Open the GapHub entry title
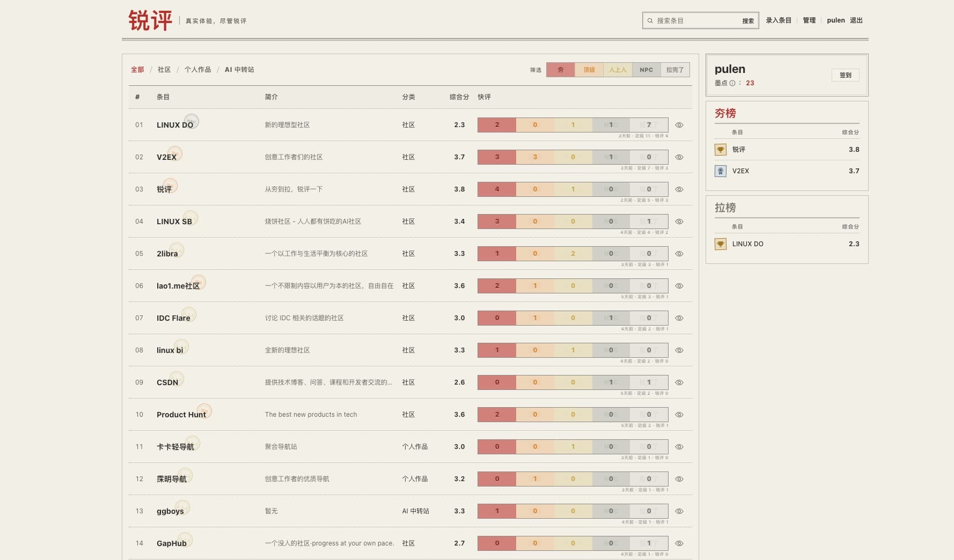The height and width of the screenshot is (560, 954). (x=172, y=543)
